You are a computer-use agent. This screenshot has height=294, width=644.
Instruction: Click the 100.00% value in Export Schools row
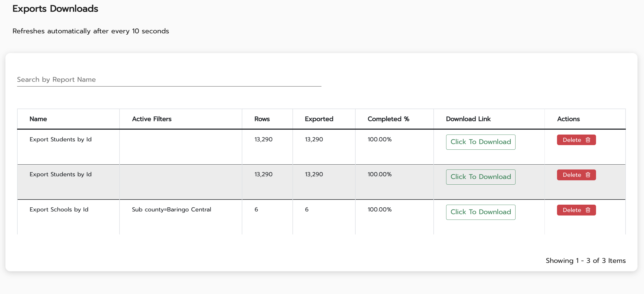point(379,210)
